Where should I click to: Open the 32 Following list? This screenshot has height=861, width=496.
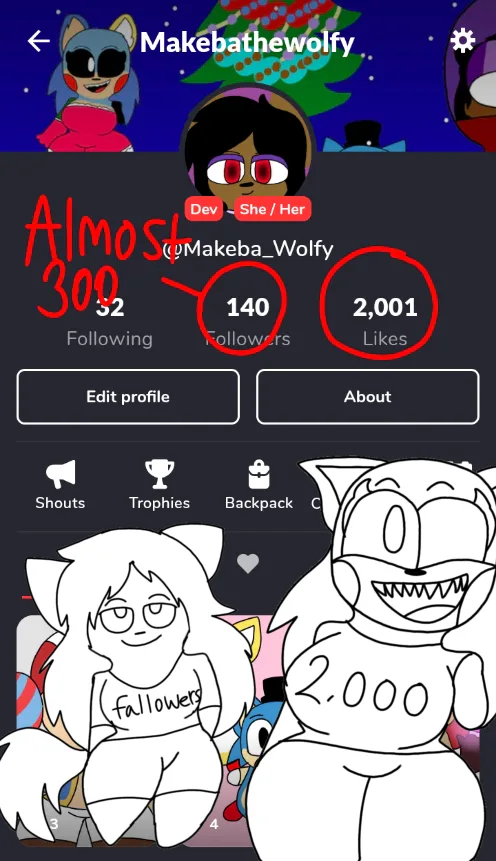coord(109,322)
